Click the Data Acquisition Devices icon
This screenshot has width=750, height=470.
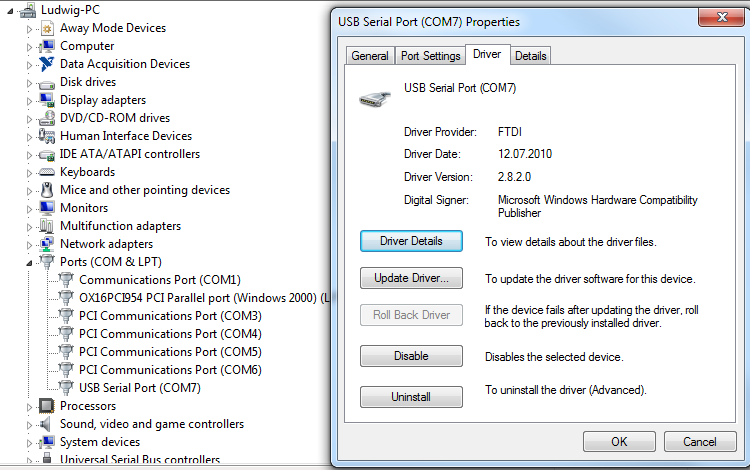pyautogui.click(x=46, y=64)
